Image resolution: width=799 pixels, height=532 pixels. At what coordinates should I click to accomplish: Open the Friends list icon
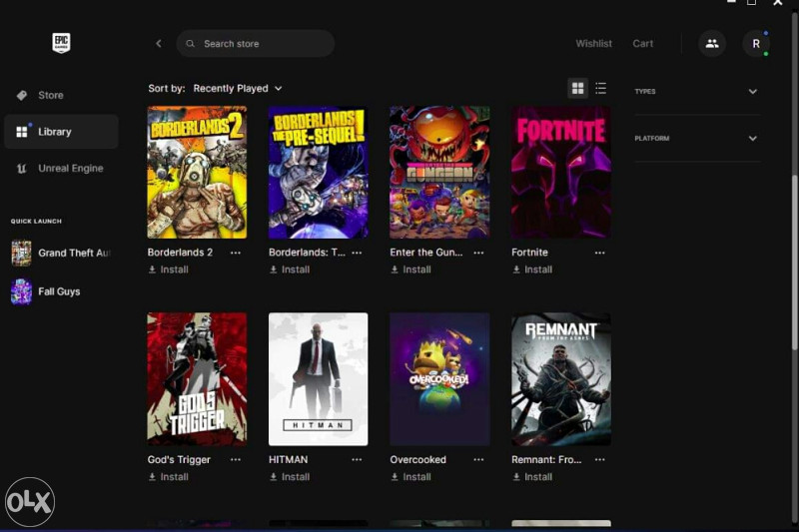pyautogui.click(x=711, y=44)
